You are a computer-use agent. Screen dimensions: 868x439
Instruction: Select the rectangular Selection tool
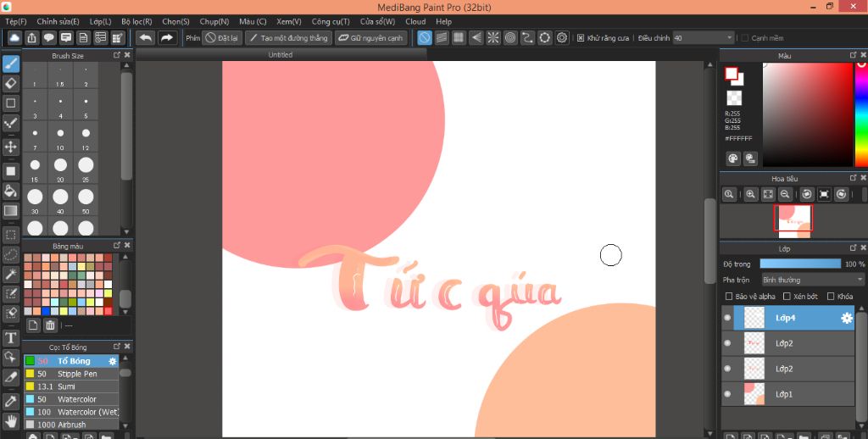pyautogui.click(x=10, y=234)
